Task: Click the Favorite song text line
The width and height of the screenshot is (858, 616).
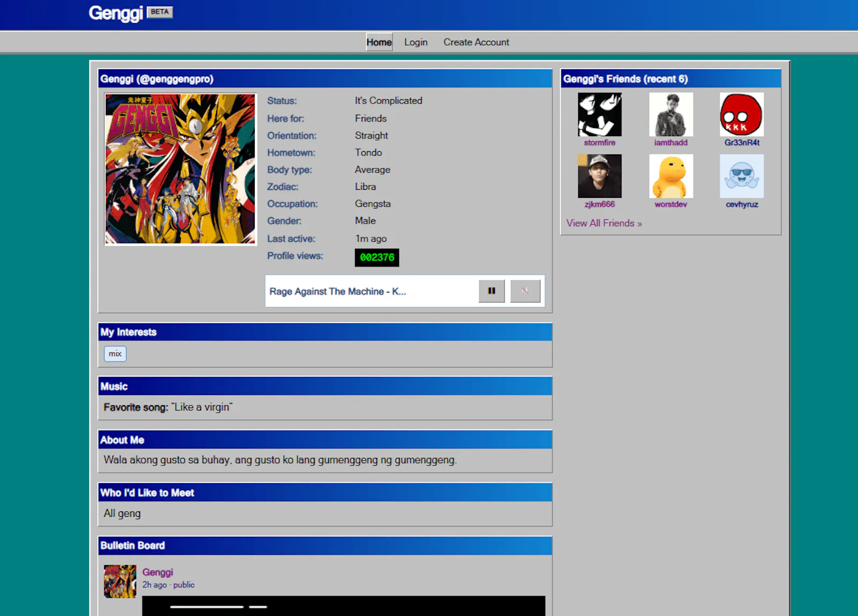Action: tap(168, 407)
